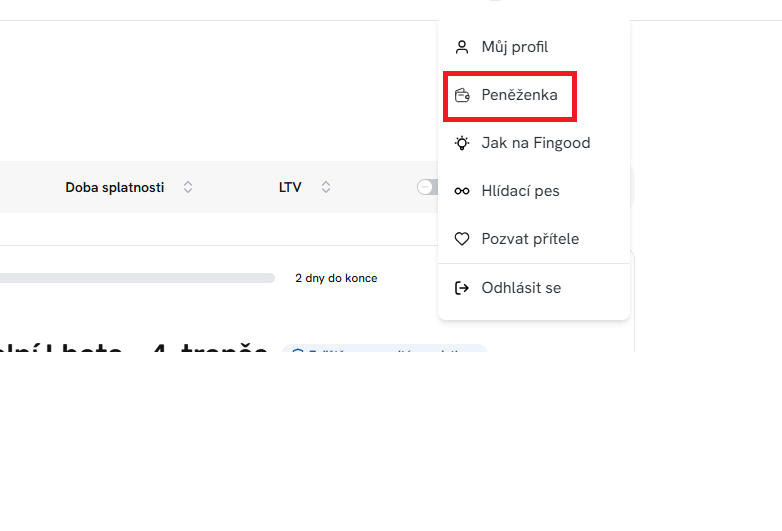
Task: Click the wallet icon beside Peněženka
Action: [x=461, y=95]
